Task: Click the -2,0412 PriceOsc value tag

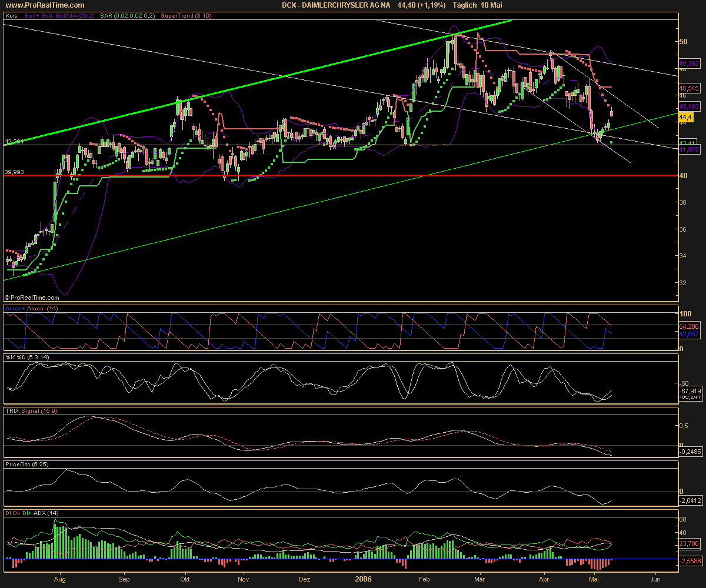Action: pos(690,501)
